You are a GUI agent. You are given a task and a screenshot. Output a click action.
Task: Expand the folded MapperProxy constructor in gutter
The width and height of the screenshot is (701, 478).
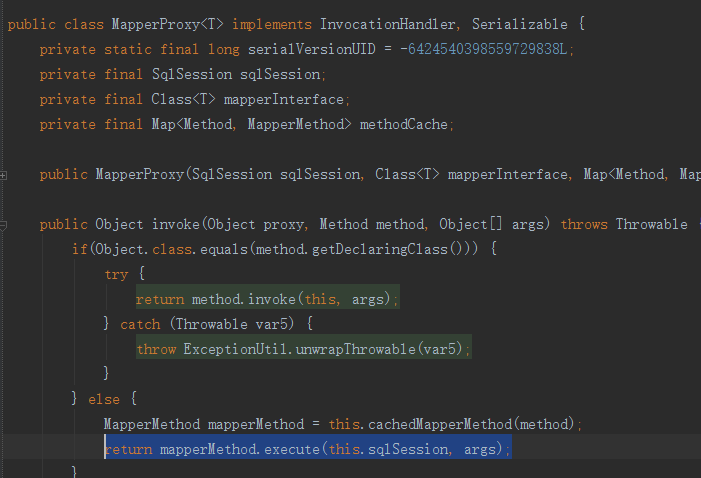pos(3,175)
